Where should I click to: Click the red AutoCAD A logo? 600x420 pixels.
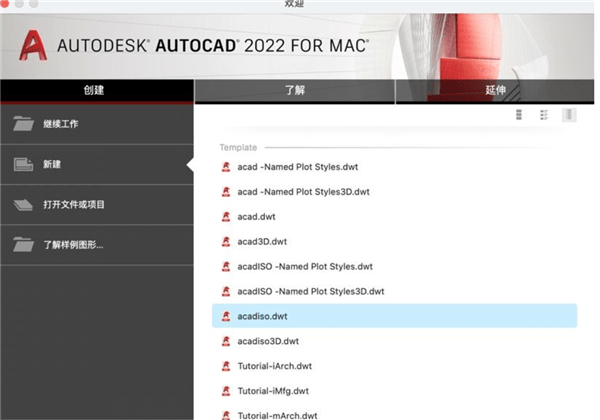click(x=33, y=46)
